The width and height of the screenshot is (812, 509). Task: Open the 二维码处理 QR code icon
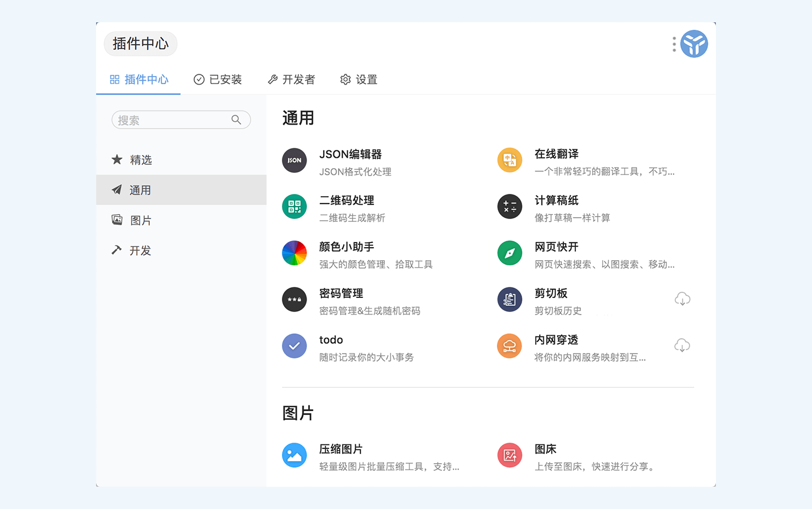294,207
